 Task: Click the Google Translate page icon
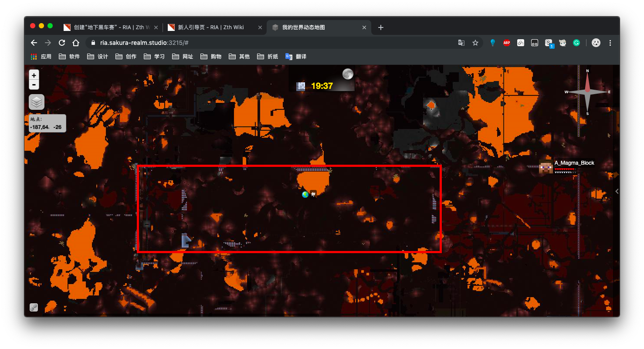(x=461, y=43)
